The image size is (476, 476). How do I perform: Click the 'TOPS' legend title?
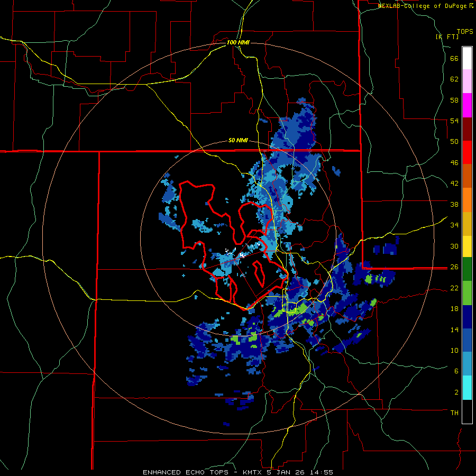465,32
